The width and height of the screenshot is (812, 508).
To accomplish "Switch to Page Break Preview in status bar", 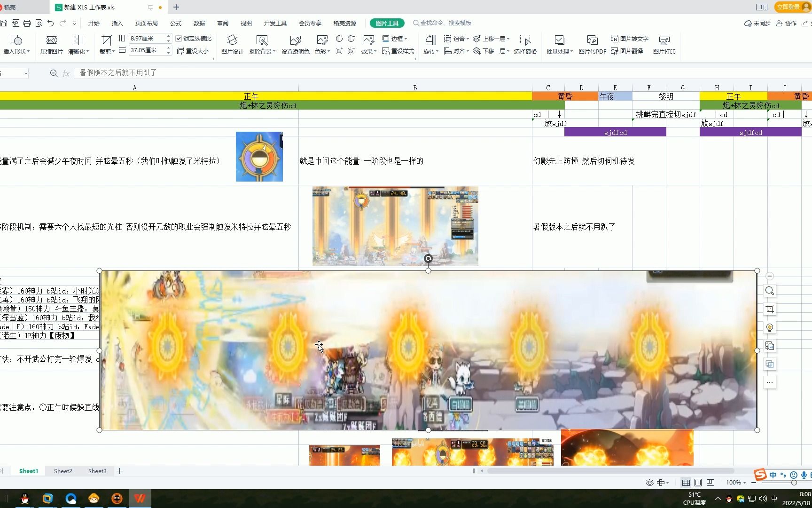I will pyautogui.click(x=710, y=483).
